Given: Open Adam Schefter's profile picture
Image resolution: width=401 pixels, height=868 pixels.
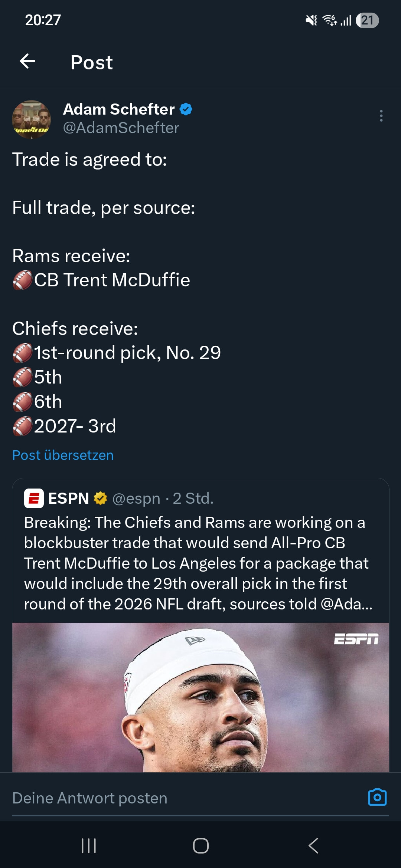Looking at the screenshot, I should [32, 119].
